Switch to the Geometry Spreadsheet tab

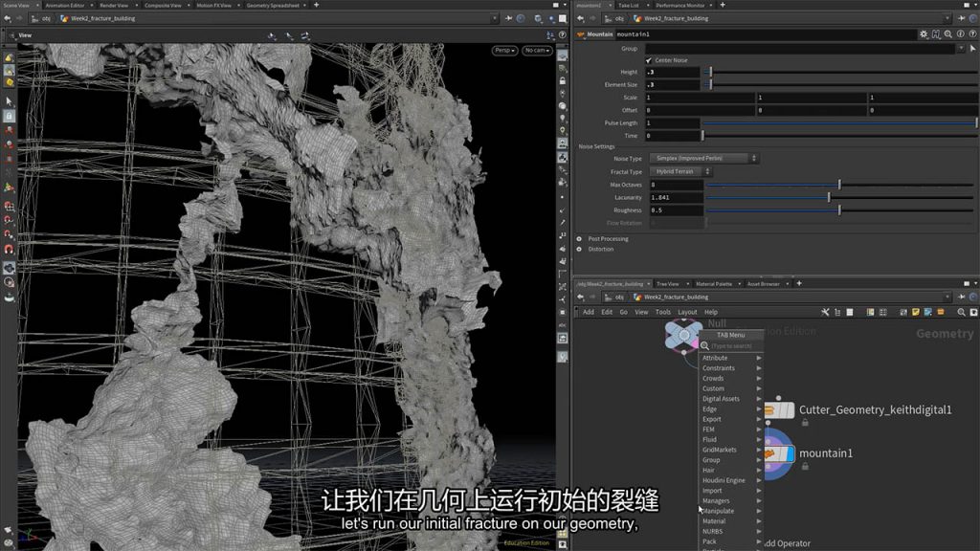coord(273,5)
